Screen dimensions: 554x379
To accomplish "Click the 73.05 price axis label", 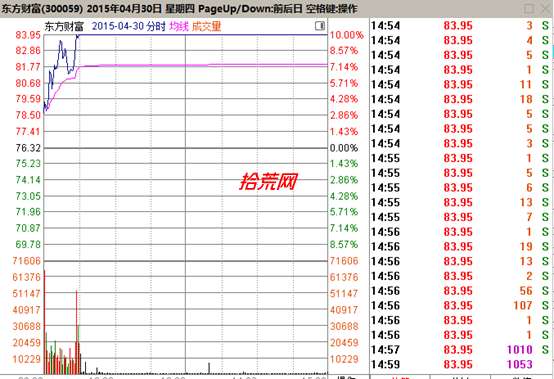I will click(x=28, y=196).
